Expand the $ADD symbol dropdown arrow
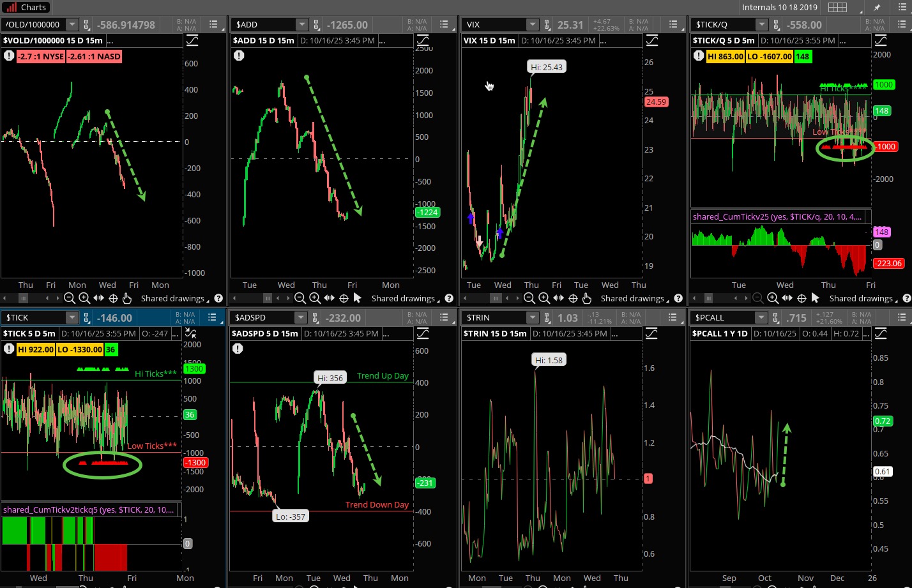The image size is (912, 588). click(301, 24)
